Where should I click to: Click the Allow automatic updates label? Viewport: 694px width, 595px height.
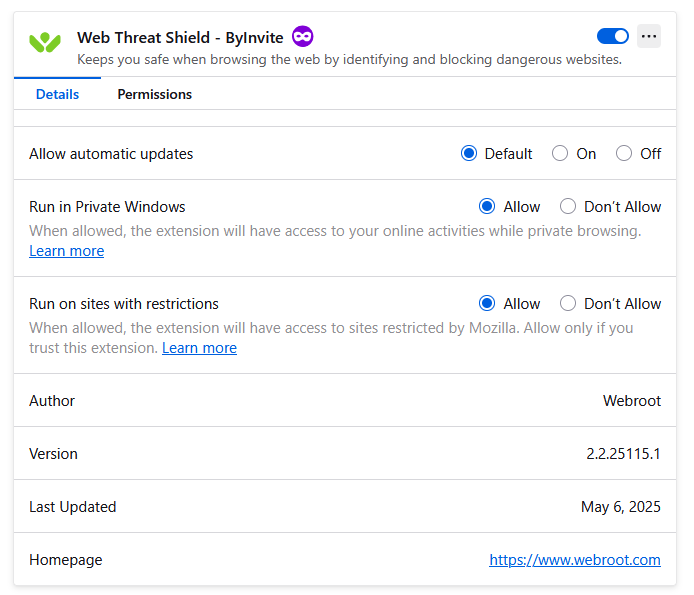[x=111, y=154]
